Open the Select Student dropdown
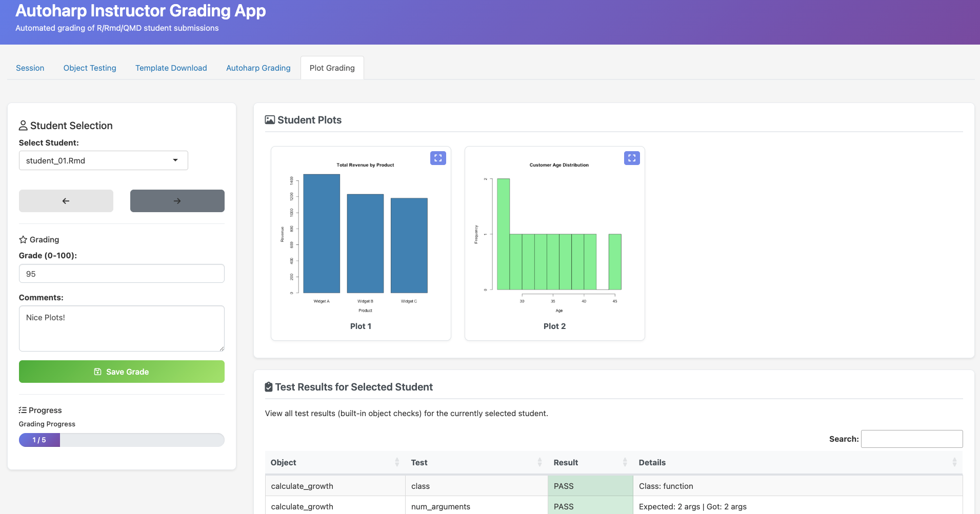 pyautogui.click(x=104, y=160)
